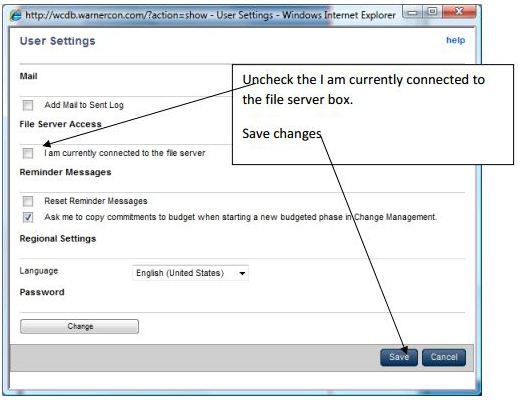
Task: Toggle I am currently connected to file server
Action: tap(28, 153)
